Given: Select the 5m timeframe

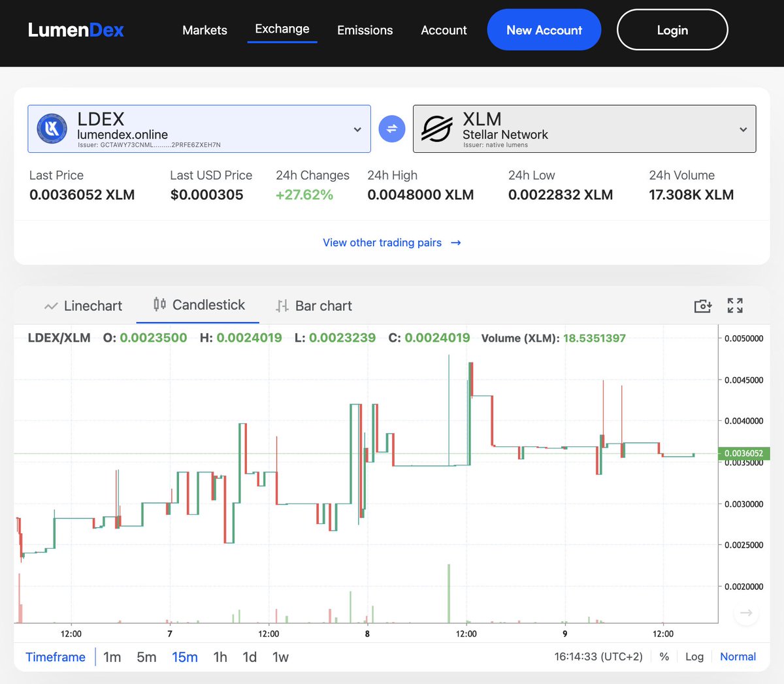Looking at the screenshot, I should [146, 657].
